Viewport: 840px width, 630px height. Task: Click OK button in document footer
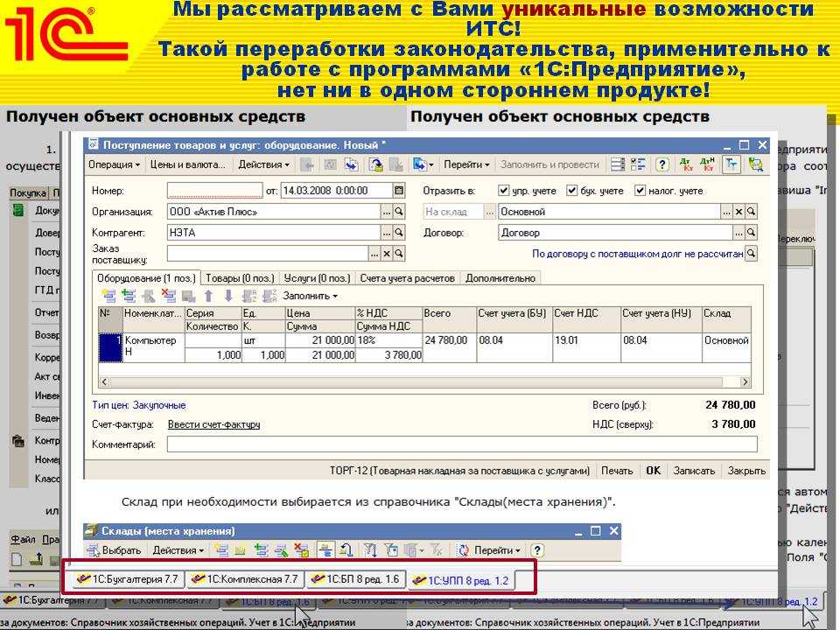653,471
